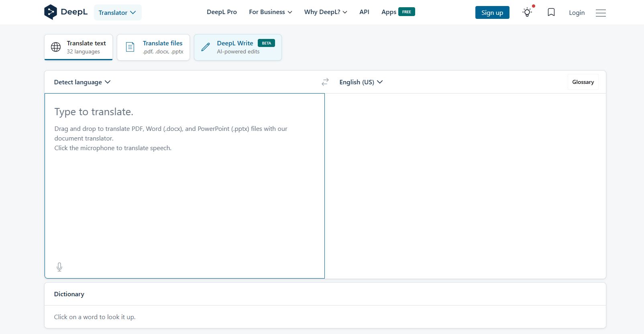Click the Sign up button

(x=492, y=12)
